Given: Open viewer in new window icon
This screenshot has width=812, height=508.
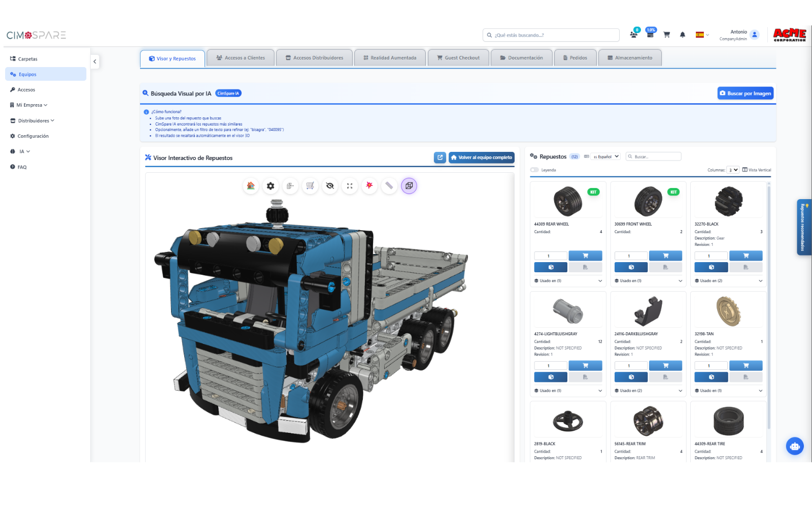Looking at the screenshot, I should tap(440, 157).
